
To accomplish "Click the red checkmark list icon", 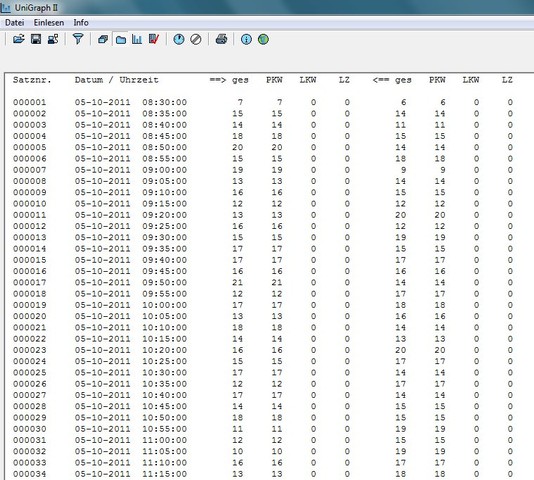I will click(154, 39).
